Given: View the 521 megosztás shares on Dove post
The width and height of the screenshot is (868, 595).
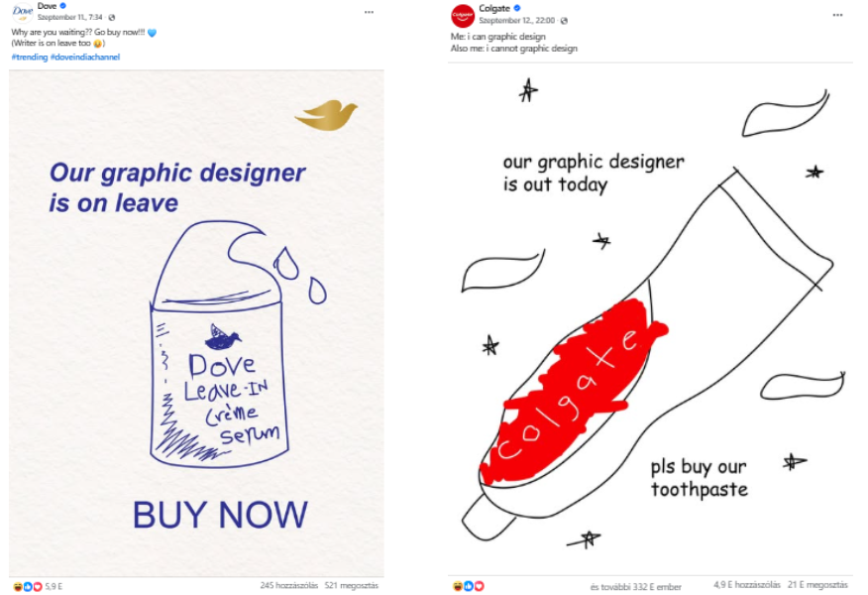Looking at the screenshot, I should tap(352, 586).
